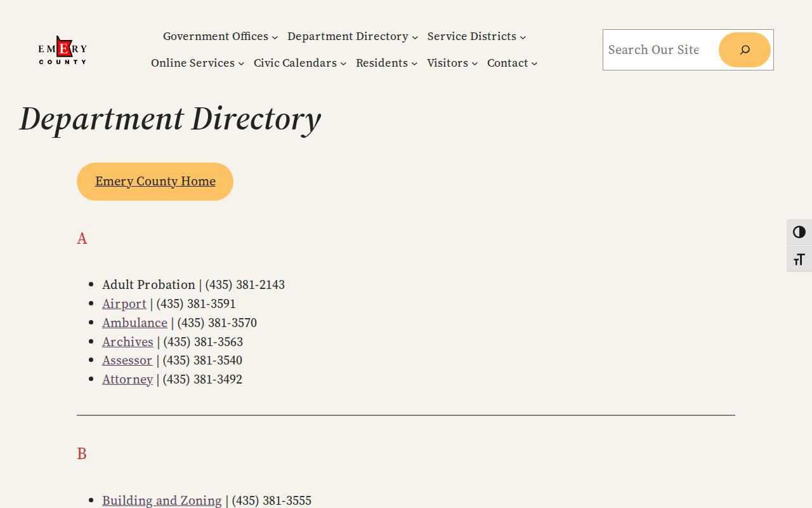This screenshot has width=812, height=508.
Task: Open the Residents menu item
Action: (x=382, y=63)
